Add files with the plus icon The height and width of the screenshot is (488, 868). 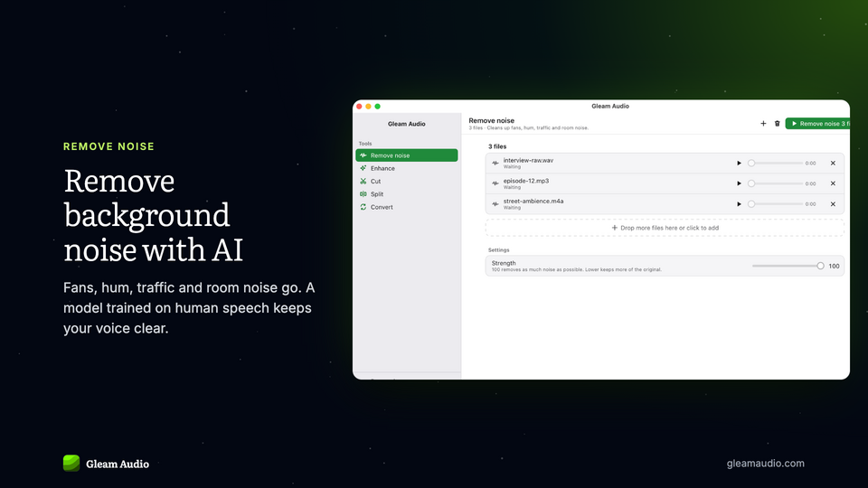pyautogui.click(x=763, y=124)
